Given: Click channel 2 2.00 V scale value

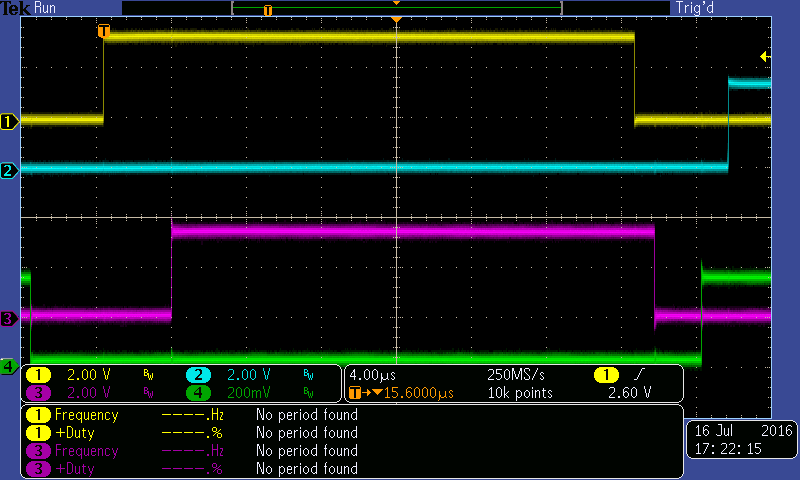Looking at the screenshot, I should pos(248,375).
